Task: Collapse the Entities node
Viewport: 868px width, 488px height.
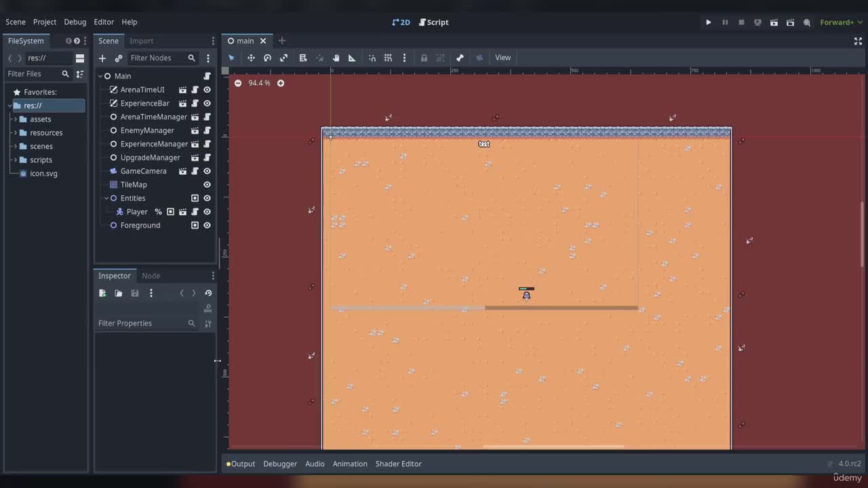Action: tap(106, 198)
